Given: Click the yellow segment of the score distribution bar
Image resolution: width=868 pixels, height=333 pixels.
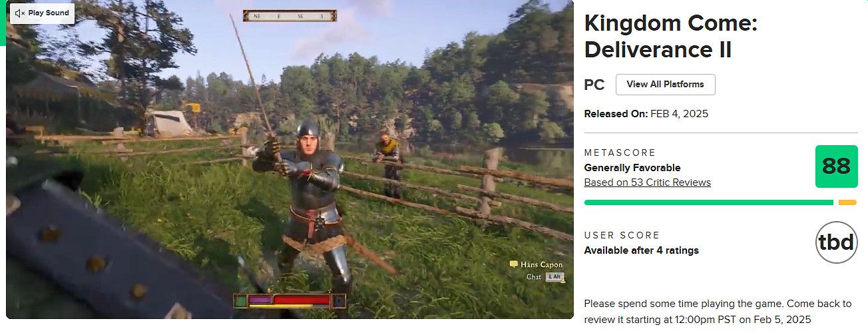Looking at the screenshot, I should coord(847,202).
